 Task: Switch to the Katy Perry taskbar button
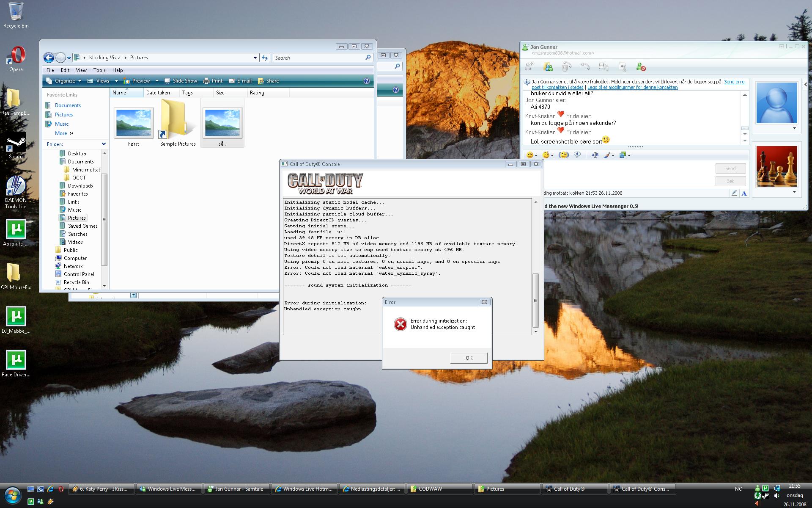click(x=101, y=489)
